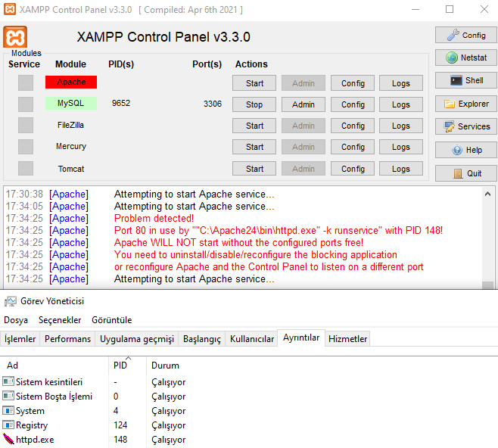Select the System process icon
Image resolution: width=498 pixels, height=448 pixels.
point(8,410)
